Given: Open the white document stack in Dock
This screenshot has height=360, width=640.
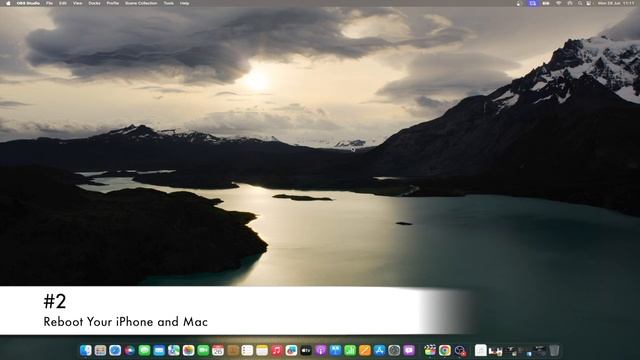Looking at the screenshot, I should coord(481,350).
